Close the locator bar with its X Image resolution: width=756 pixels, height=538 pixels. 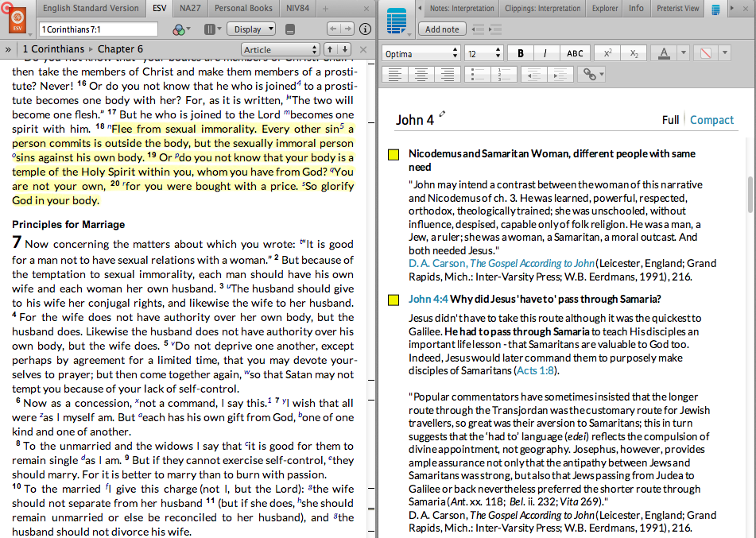click(363, 49)
